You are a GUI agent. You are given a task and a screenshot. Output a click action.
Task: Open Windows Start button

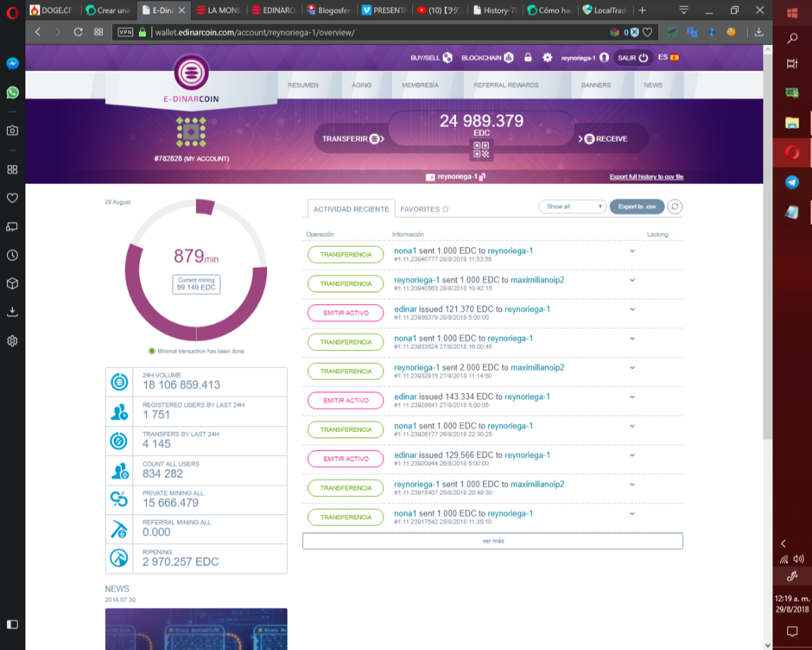(792, 13)
